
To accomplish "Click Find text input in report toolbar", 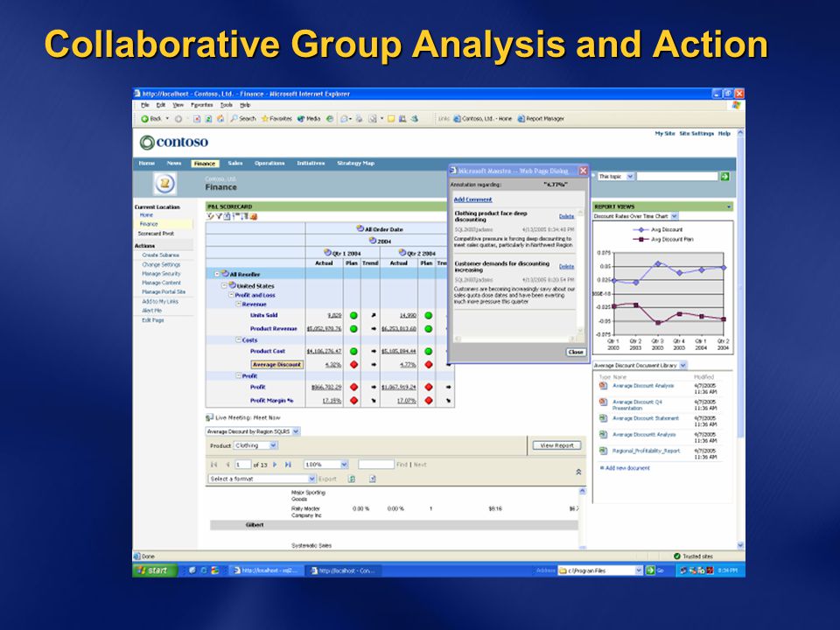I will (x=376, y=465).
